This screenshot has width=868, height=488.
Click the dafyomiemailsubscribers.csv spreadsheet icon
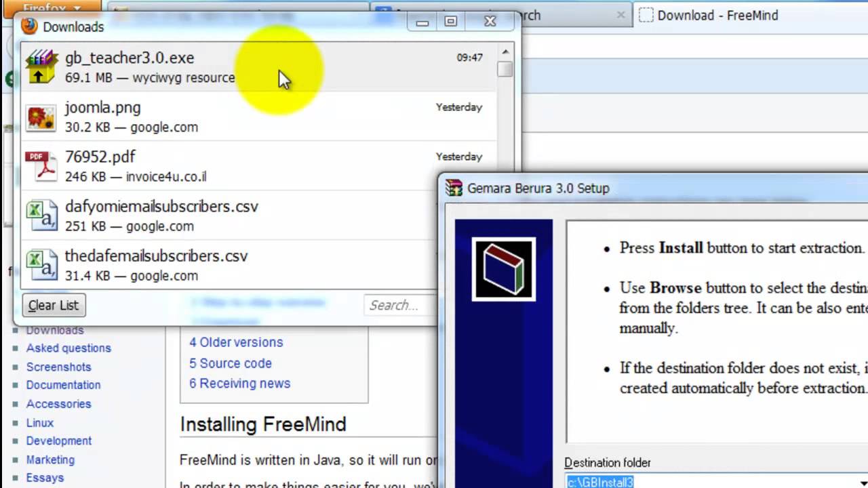pos(41,216)
